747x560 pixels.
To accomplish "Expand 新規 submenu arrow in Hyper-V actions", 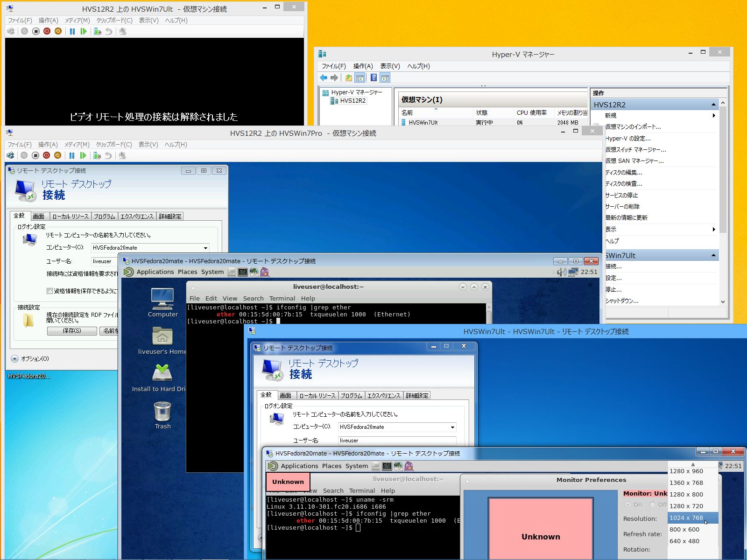I will pos(714,115).
